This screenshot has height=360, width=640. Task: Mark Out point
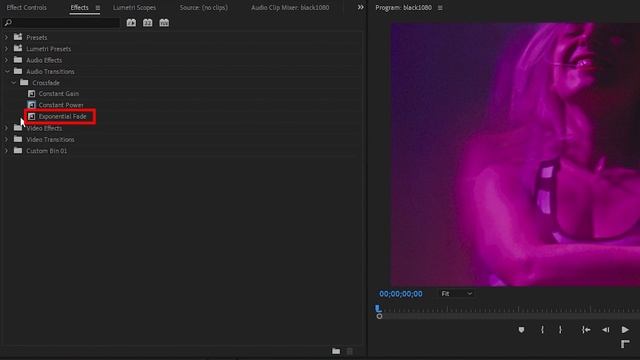coord(560,329)
